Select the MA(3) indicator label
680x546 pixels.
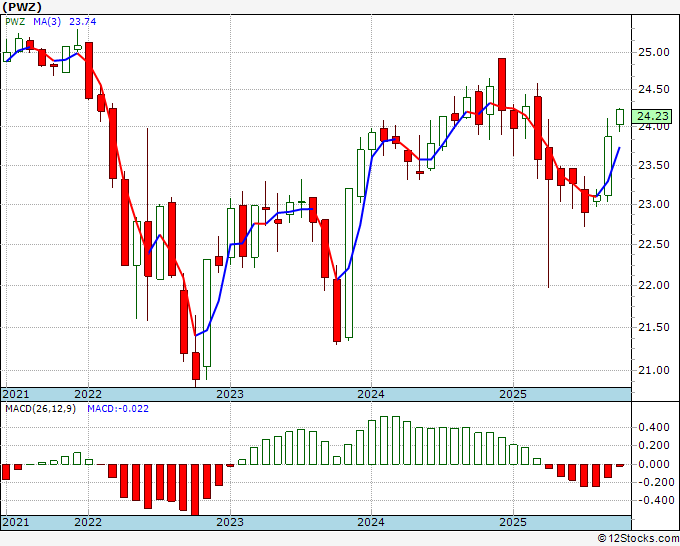(x=47, y=22)
